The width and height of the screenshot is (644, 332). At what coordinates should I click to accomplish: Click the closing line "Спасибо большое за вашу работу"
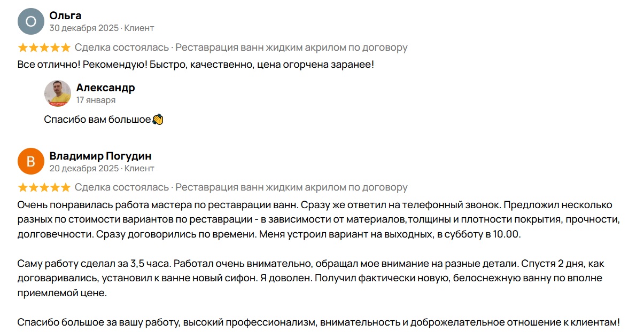click(x=319, y=323)
